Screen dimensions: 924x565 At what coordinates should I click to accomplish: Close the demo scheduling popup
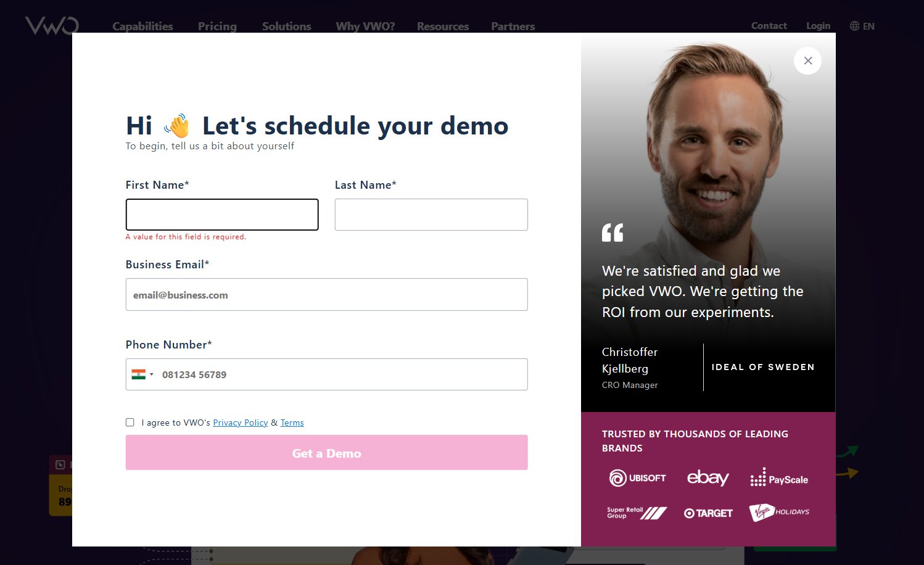(x=807, y=61)
